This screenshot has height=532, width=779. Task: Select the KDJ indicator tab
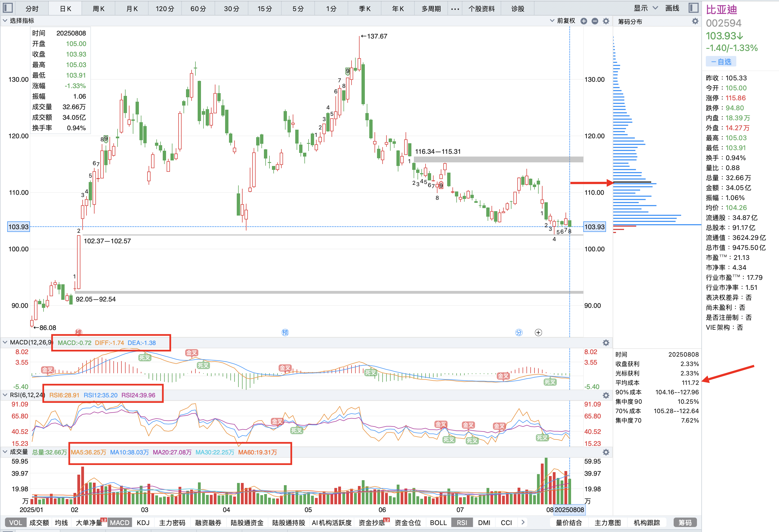tap(143, 522)
